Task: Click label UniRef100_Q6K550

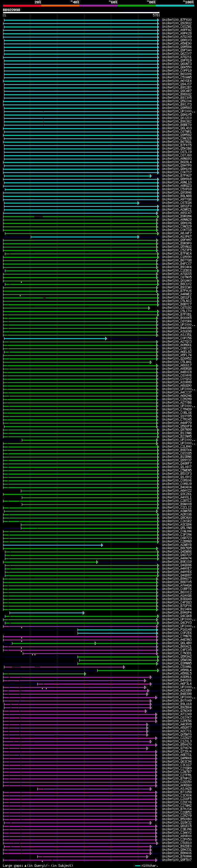Action: [x=176, y=67]
